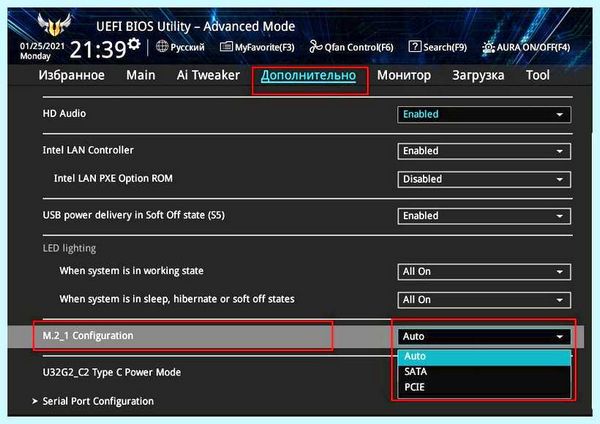The image size is (600, 424).
Task: Select the sleep, hibernate or soft off states label
Action: click(x=177, y=299)
